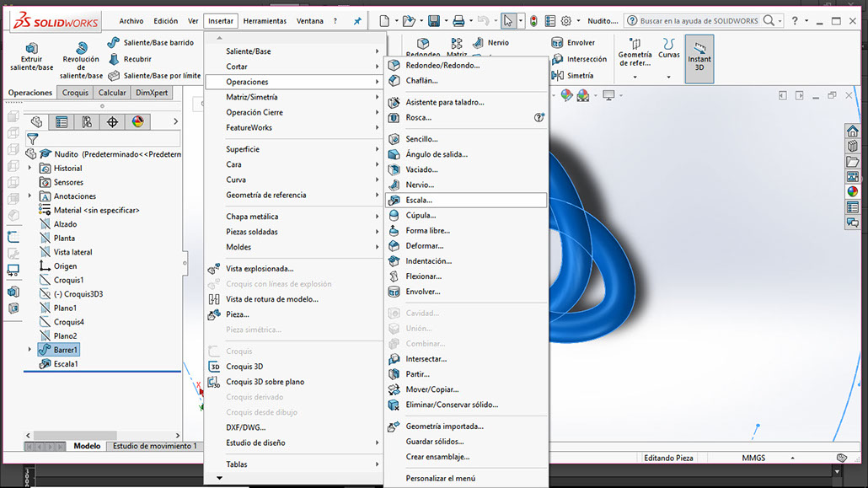Open the PropertyManager tab icon
The width and height of the screenshot is (868, 488).
click(x=62, y=122)
